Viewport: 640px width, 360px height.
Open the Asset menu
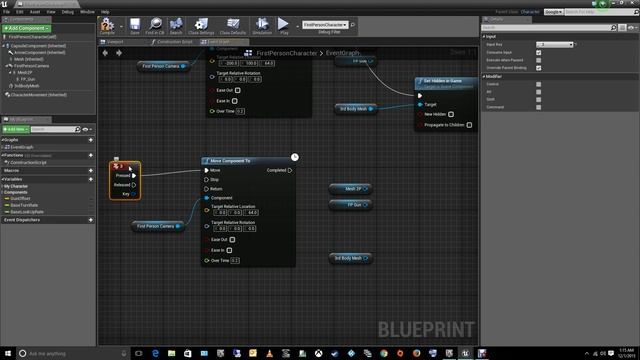click(35, 12)
